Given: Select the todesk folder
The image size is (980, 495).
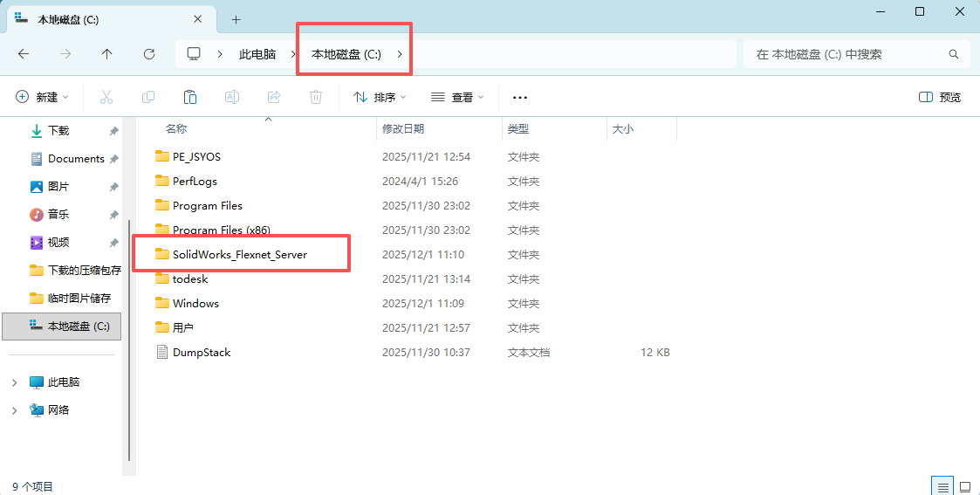Looking at the screenshot, I should point(190,278).
